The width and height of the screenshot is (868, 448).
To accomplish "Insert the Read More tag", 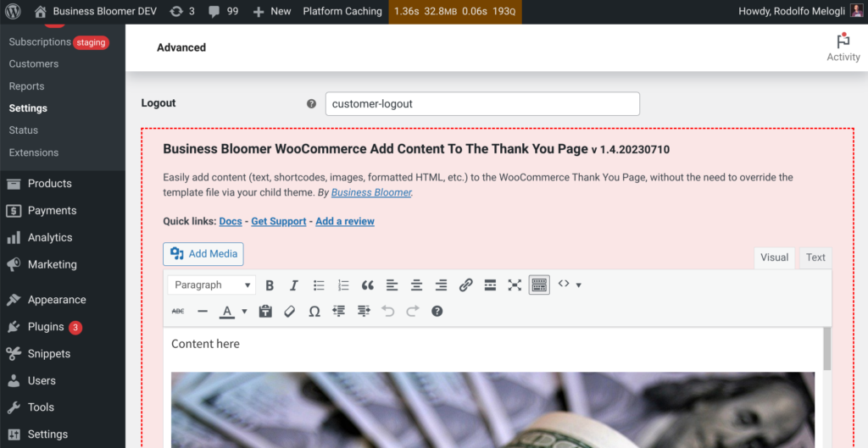I will [x=490, y=285].
